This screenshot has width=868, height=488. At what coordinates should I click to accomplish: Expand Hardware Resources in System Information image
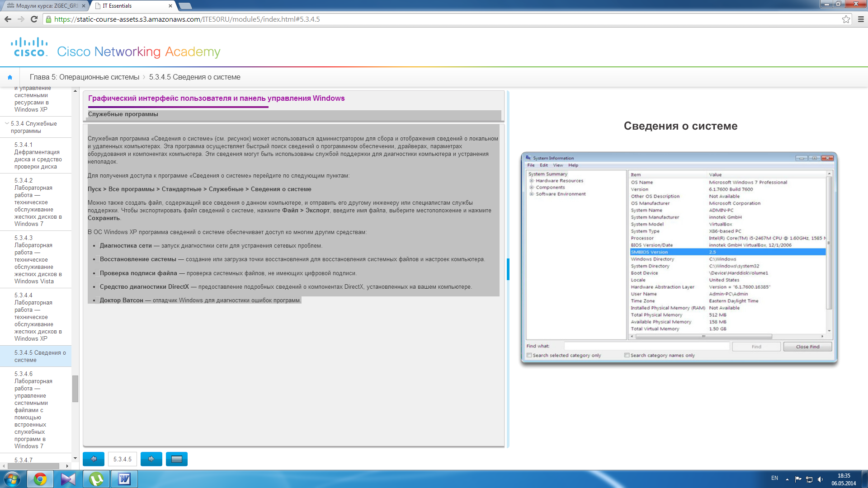click(x=532, y=181)
